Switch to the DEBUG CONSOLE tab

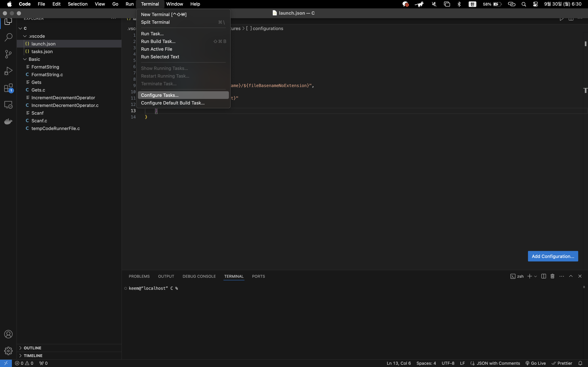(x=199, y=276)
